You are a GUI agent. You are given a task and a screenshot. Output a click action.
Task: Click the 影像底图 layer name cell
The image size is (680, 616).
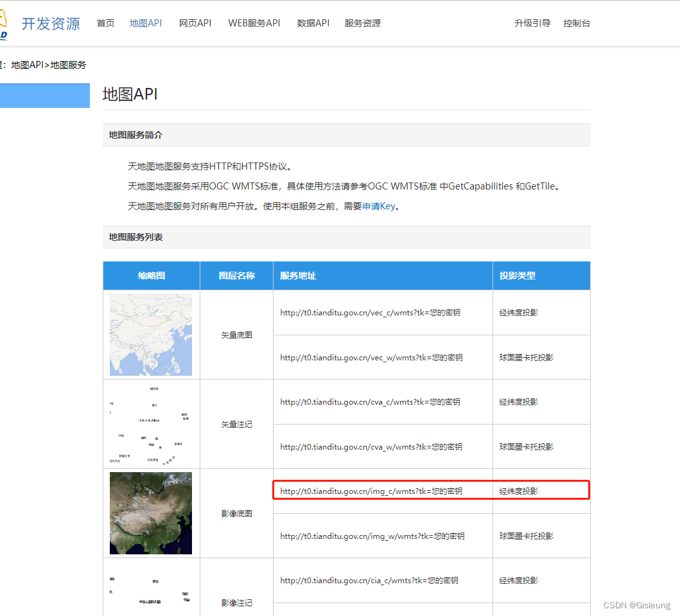pyautogui.click(x=237, y=514)
